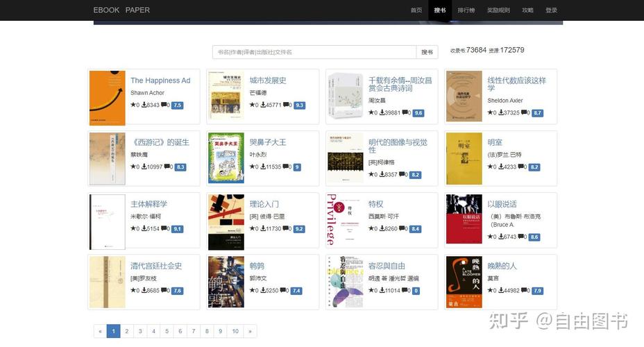This screenshot has width=644, height=347.
Task: Open the 奖励规则 nav item
Action: tap(498, 10)
